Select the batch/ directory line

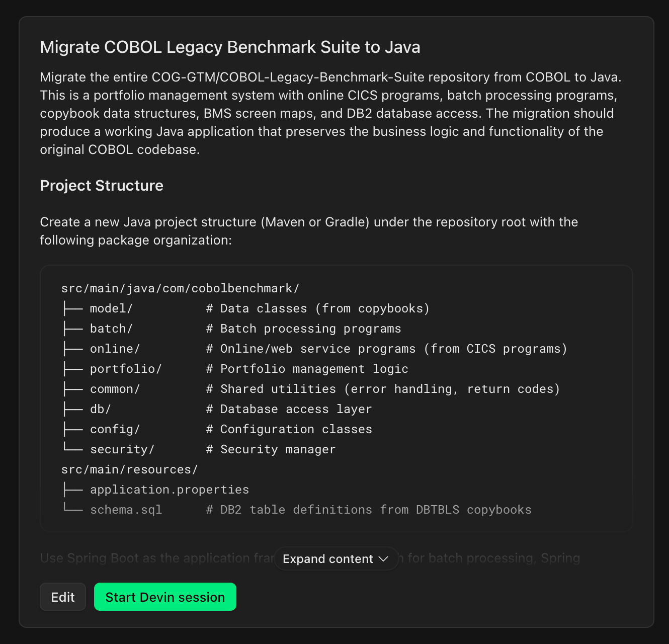(x=231, y=329)
